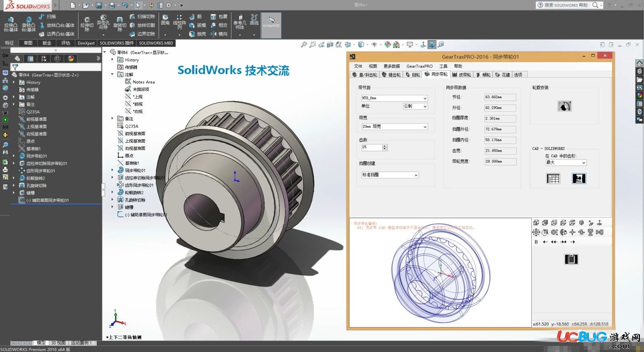Click the 镜向 (Mirror) tool icon

click(219, 34)
